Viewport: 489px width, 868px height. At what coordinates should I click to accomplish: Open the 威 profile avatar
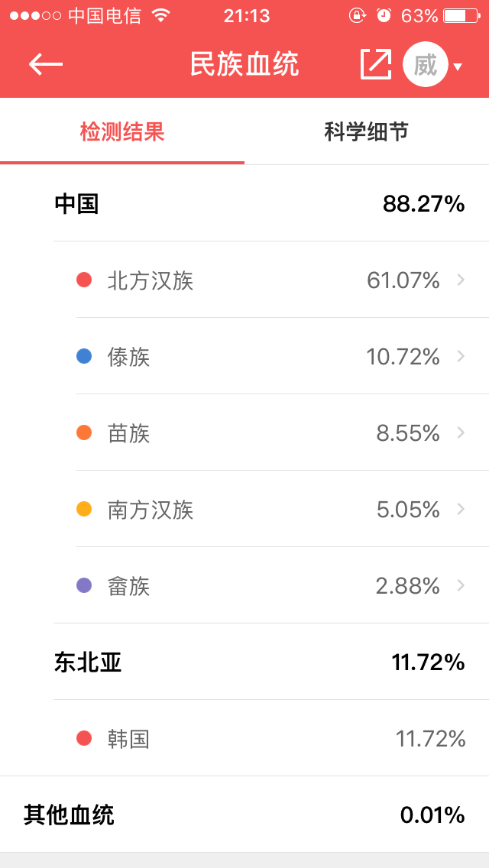(x=425, y=64)
